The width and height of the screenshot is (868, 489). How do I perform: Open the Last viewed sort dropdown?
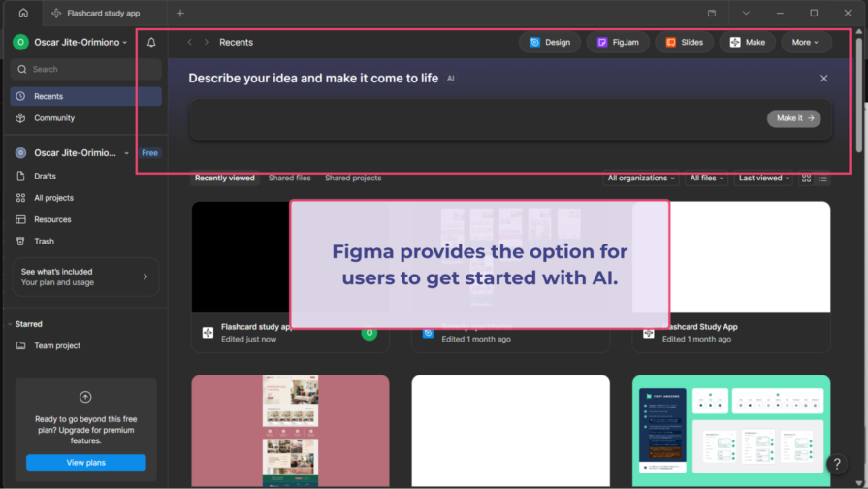point(764,178)
